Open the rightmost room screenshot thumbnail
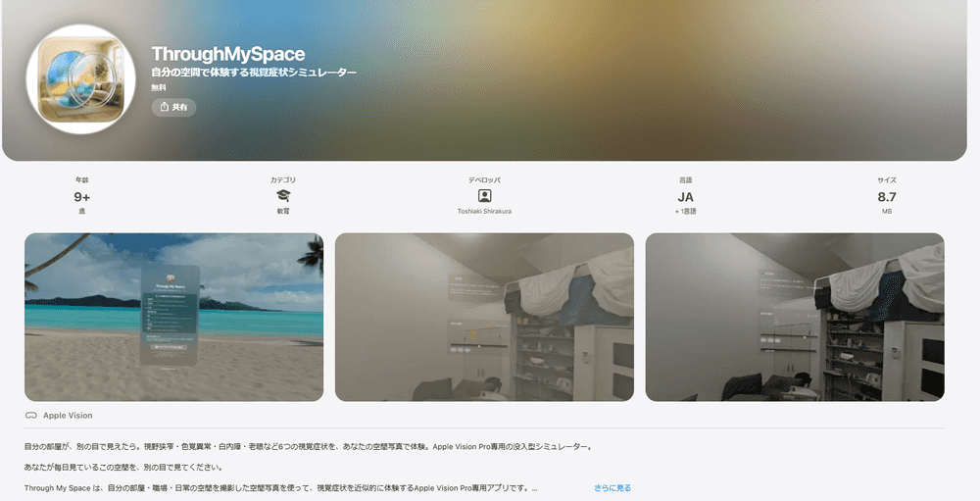This screenshot has width=980, height=501. click(795, 317)
